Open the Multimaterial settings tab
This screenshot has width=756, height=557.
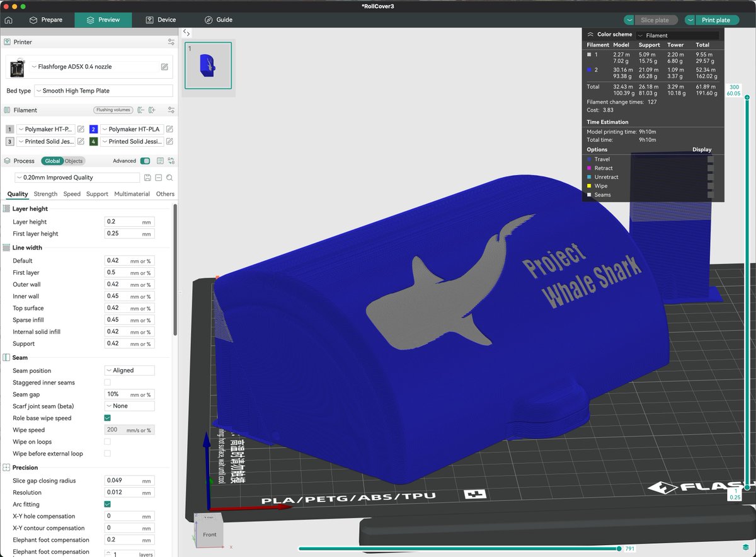point(132,194)
